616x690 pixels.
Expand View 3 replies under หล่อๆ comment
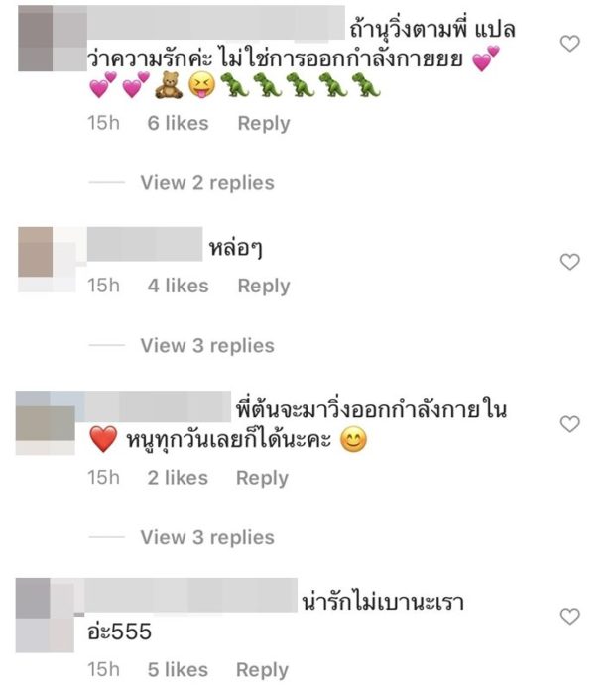pyautogui.click(x=207, y=345)
